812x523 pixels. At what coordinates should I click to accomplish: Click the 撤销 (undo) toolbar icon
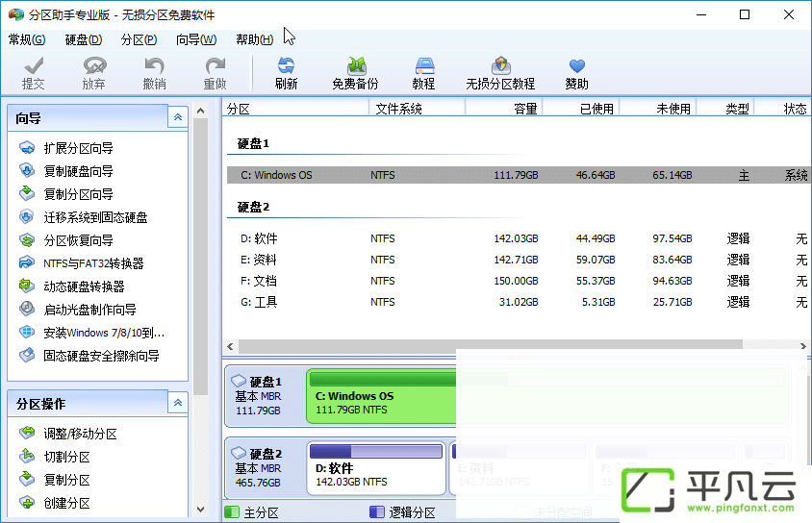(x=154, y=73)
